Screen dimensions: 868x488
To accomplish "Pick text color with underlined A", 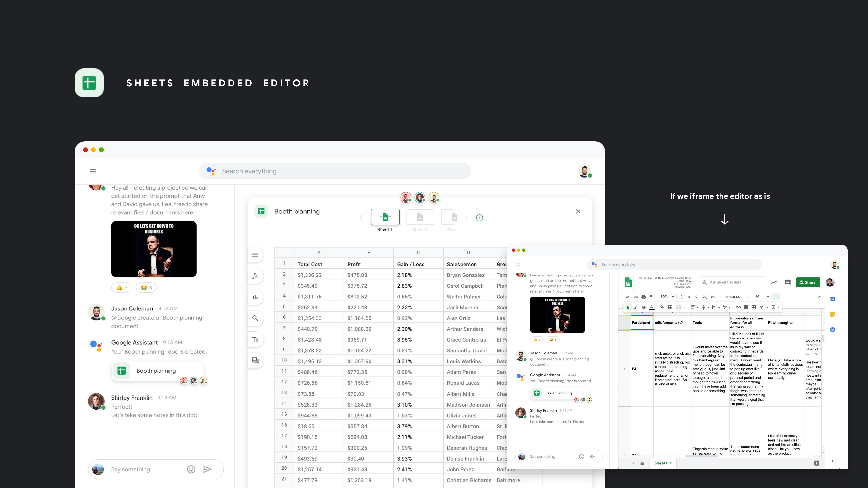I will [x=651, y=307].
